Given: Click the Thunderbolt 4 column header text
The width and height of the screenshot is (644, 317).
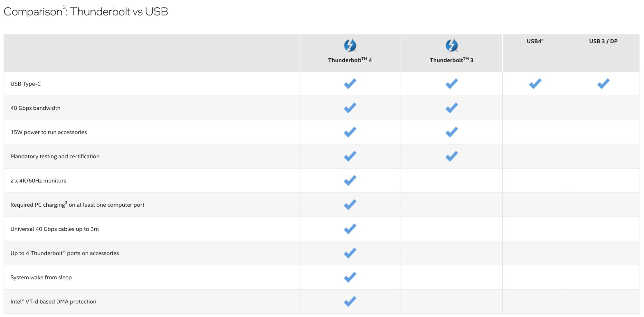Looking at the screenshot, I should pyautogui.click(x=350, y=60).
